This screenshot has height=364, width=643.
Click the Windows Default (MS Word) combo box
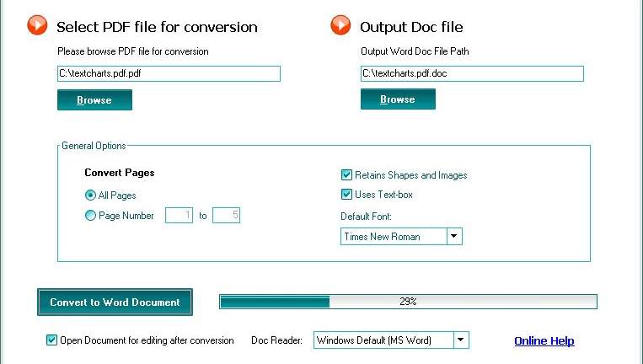(x=391, y=340)
